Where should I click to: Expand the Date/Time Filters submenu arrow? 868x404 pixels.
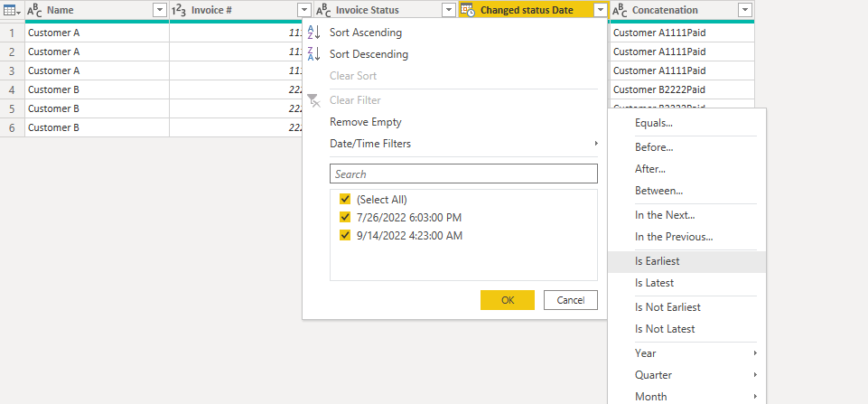coord(596,144)
